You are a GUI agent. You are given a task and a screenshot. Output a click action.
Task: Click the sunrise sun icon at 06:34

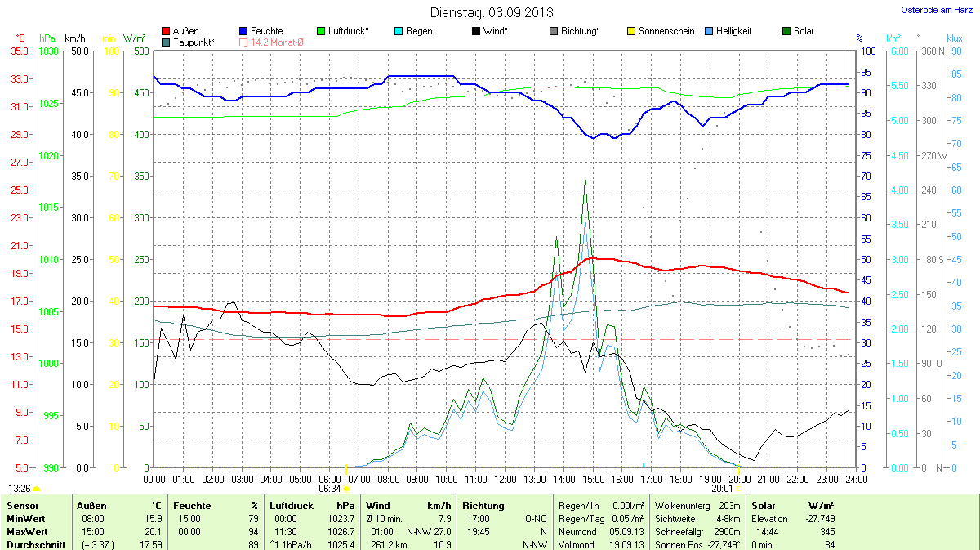346,488
